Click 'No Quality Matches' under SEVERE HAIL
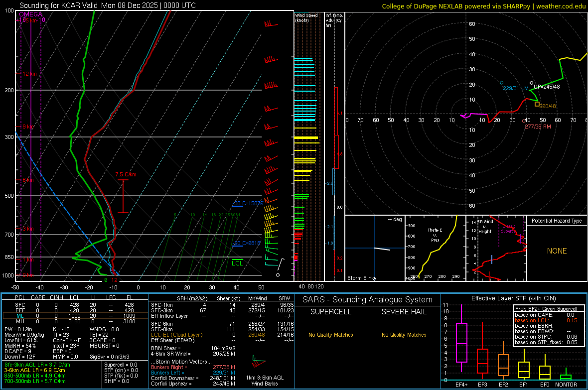The width and height of the screenshot is (588, 390). coord(404,335)
